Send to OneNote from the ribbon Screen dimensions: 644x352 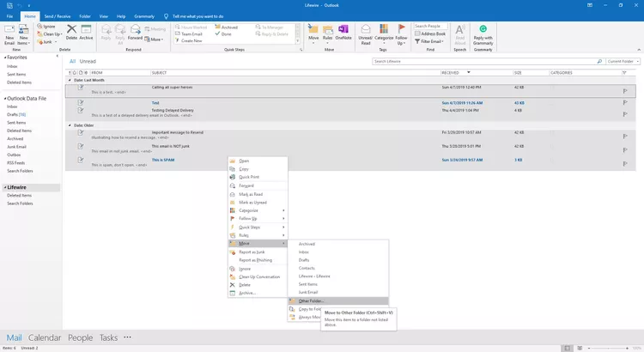coord(343,33)
